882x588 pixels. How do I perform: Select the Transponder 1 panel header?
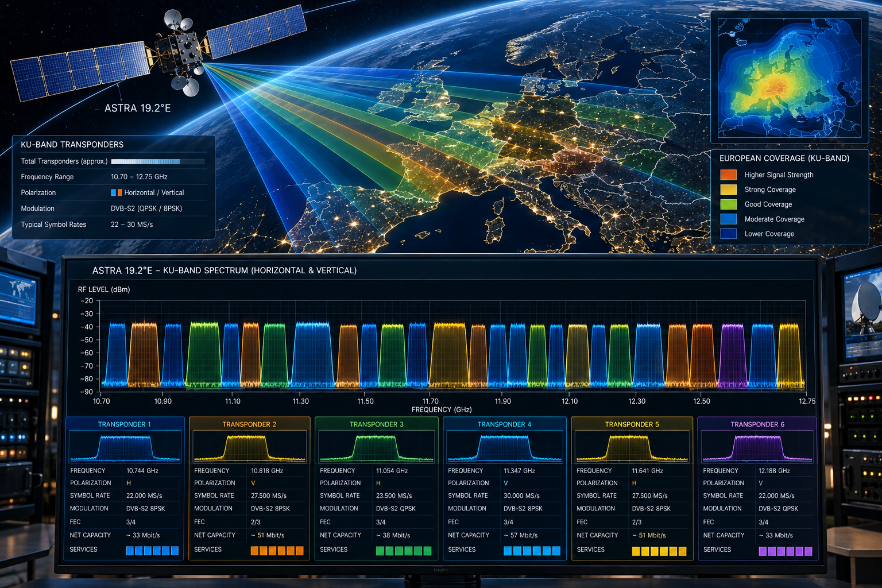(x=125, y=424)
